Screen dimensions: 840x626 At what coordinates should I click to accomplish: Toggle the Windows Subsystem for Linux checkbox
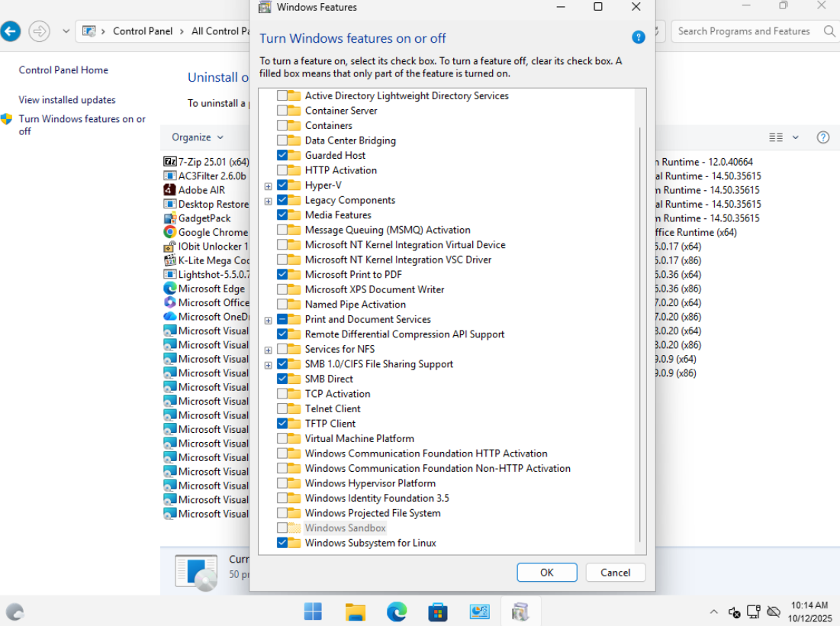pyautogui.click(x=282, y=542)
